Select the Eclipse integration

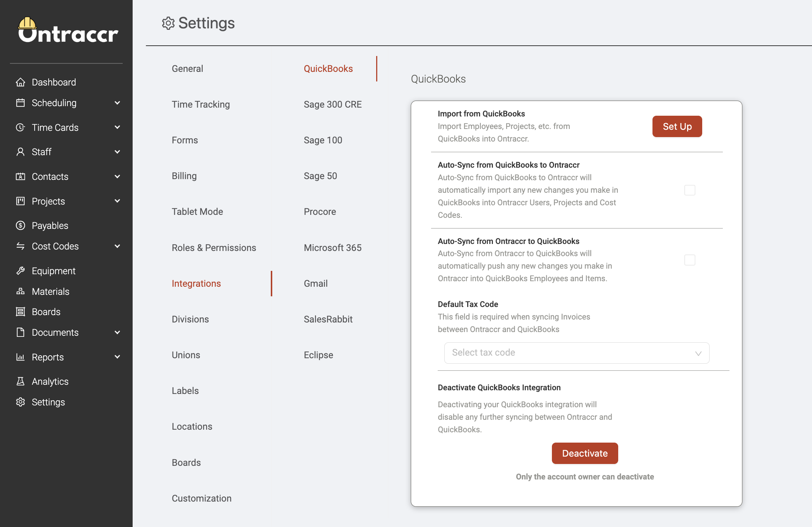click(318, 355)
